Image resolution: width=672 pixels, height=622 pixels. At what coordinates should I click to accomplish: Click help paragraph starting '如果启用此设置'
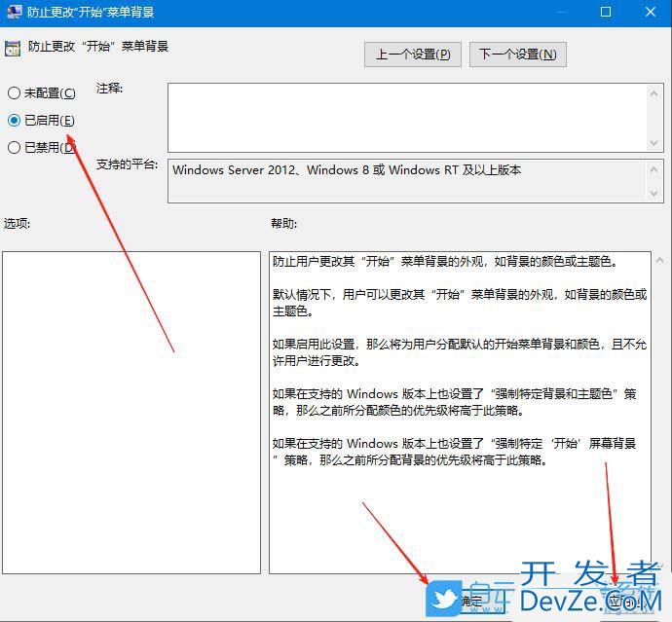pos(460,352)
